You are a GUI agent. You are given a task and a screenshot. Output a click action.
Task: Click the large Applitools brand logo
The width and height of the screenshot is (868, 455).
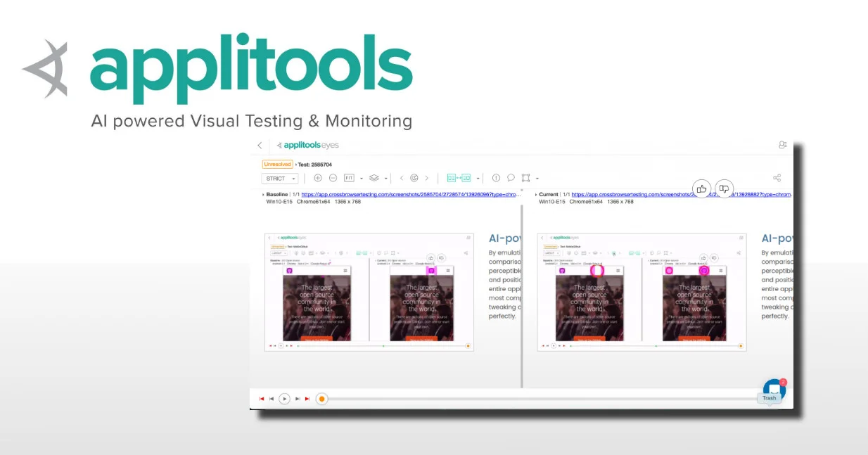tap(217, 68)
